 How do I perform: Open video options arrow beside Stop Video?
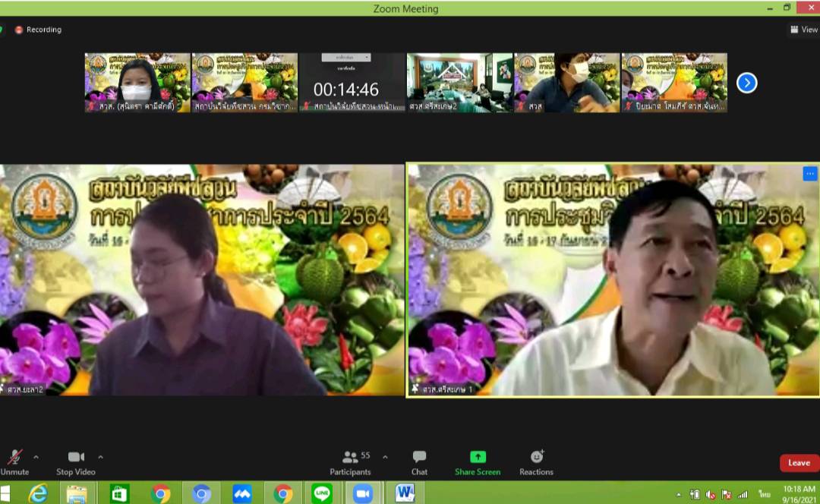pos(100,457)
